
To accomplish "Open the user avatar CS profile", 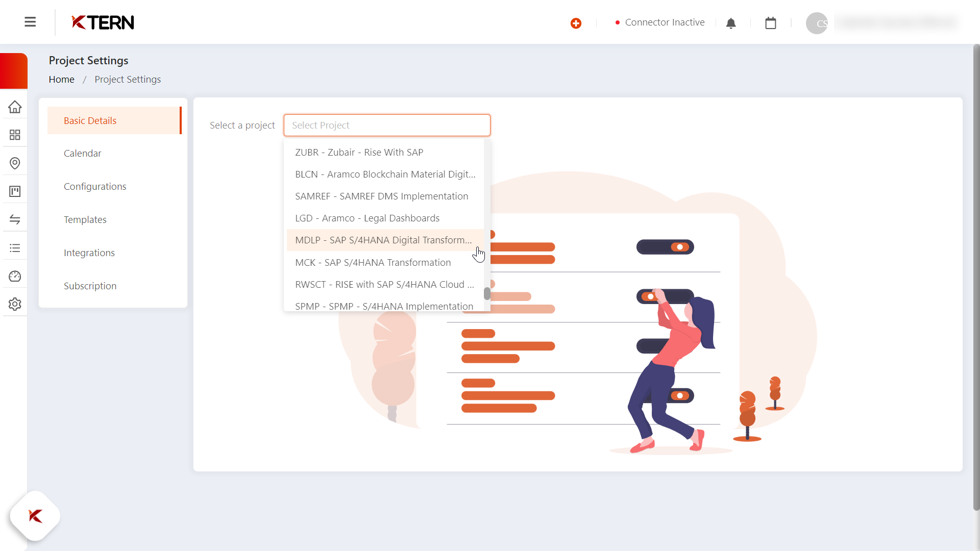I will 817,23.
